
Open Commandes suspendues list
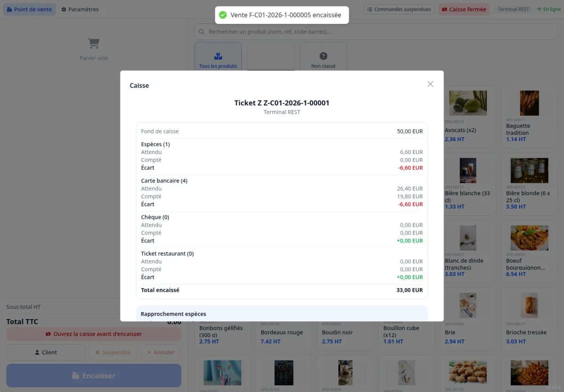click(399, 9)
